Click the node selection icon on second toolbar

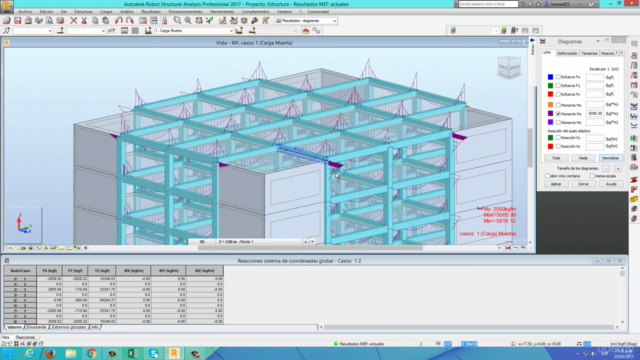pos(7,31)
